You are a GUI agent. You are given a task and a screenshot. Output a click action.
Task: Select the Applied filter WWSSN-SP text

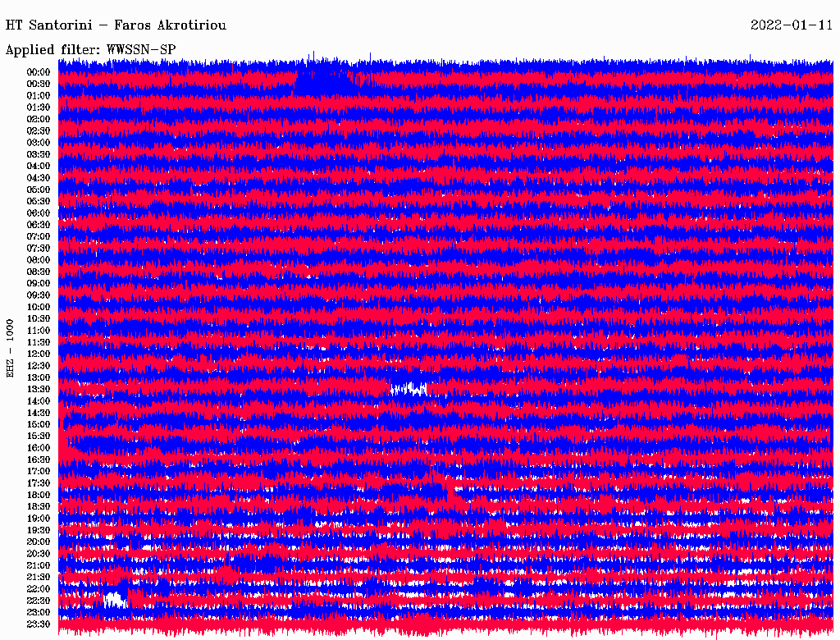click(x=90, y=49)
